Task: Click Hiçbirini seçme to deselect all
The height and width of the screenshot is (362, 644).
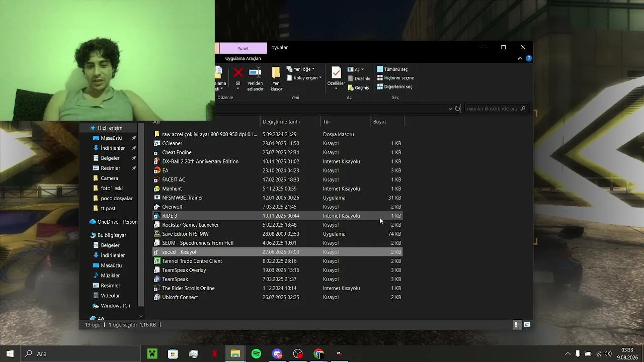Action: [395, 78]
